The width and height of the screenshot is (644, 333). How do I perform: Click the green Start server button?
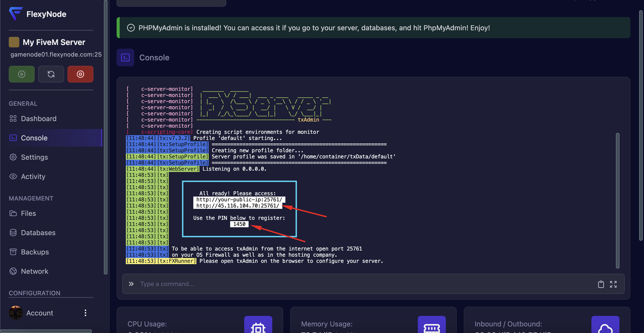click(21, 74)
